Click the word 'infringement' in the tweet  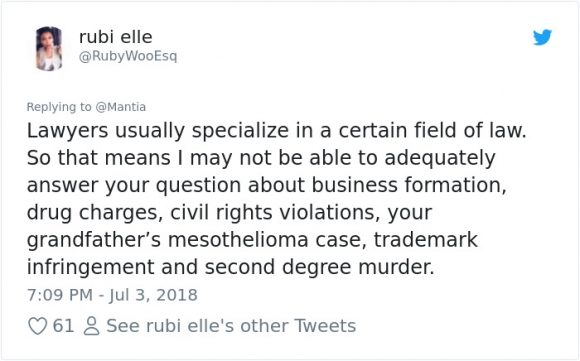click(90, 268)
